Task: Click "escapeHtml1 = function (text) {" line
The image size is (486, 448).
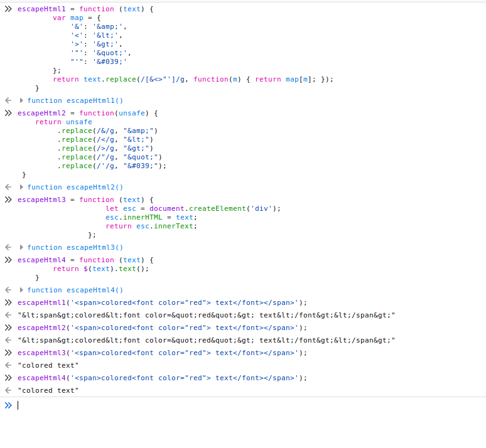Action: tap(85, 9)
